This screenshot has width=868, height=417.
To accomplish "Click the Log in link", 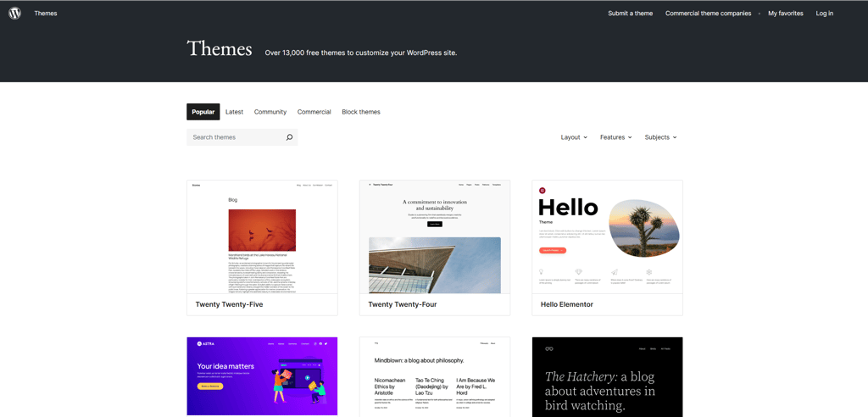I will 824,14.
